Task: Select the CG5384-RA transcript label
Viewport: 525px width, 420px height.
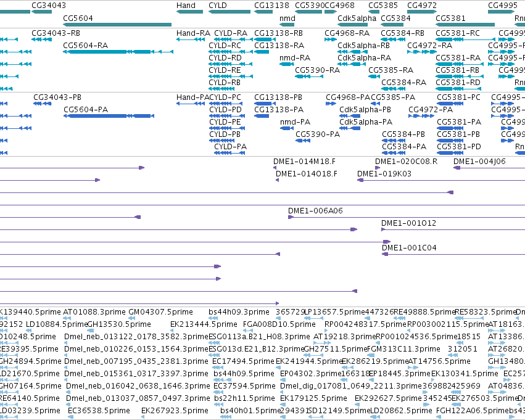Action: [x=404, y=83]
